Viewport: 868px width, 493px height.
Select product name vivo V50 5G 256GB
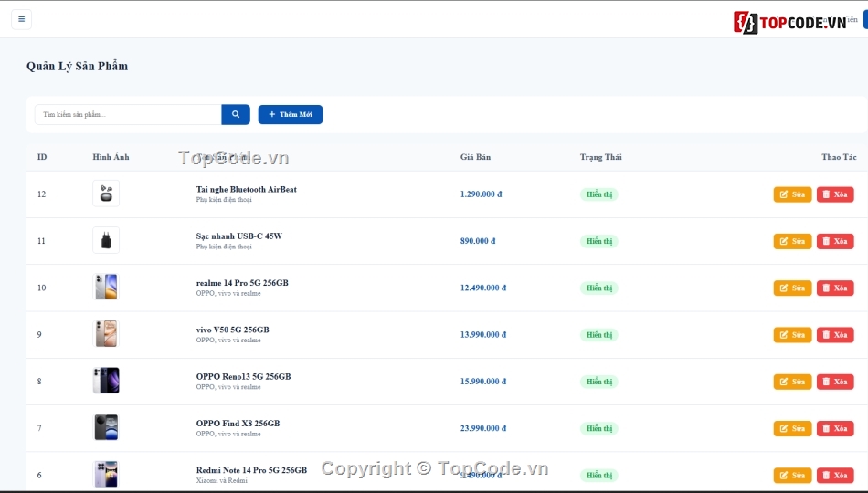click(232, 330)
